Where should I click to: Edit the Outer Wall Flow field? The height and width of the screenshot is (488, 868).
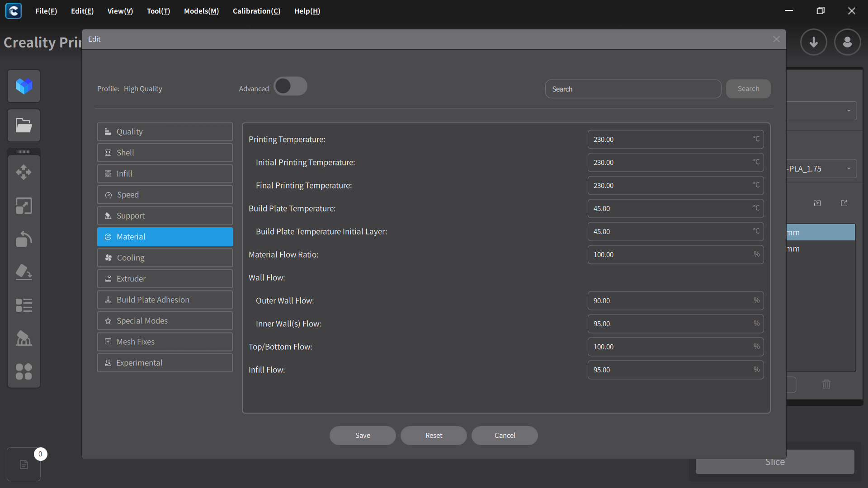pos(675,301)
